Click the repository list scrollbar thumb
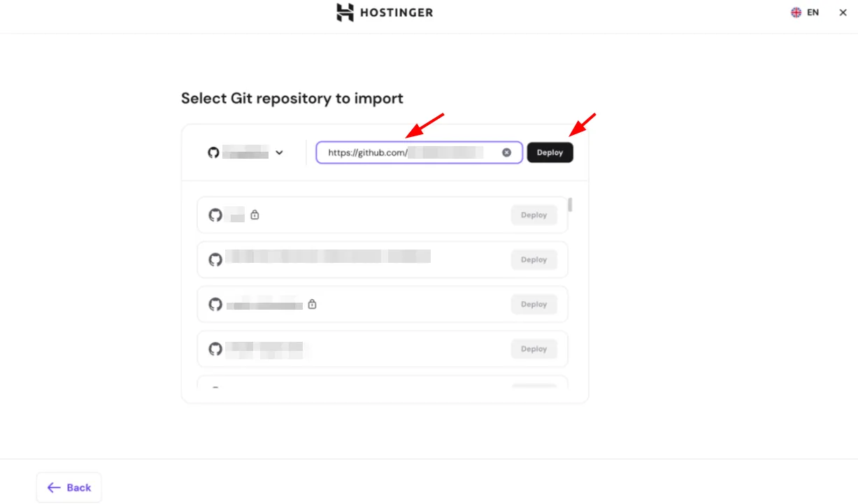 [570, 205]
